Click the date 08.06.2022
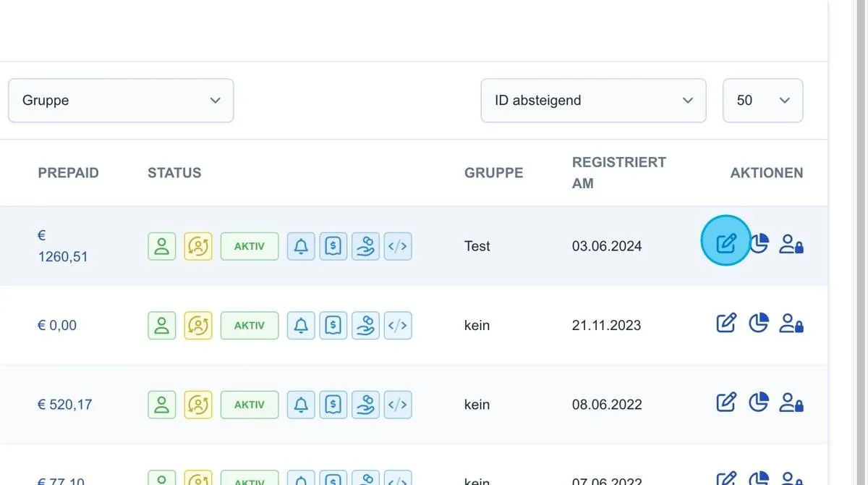Viewport: 868px width, 485px height. [607, 405]
